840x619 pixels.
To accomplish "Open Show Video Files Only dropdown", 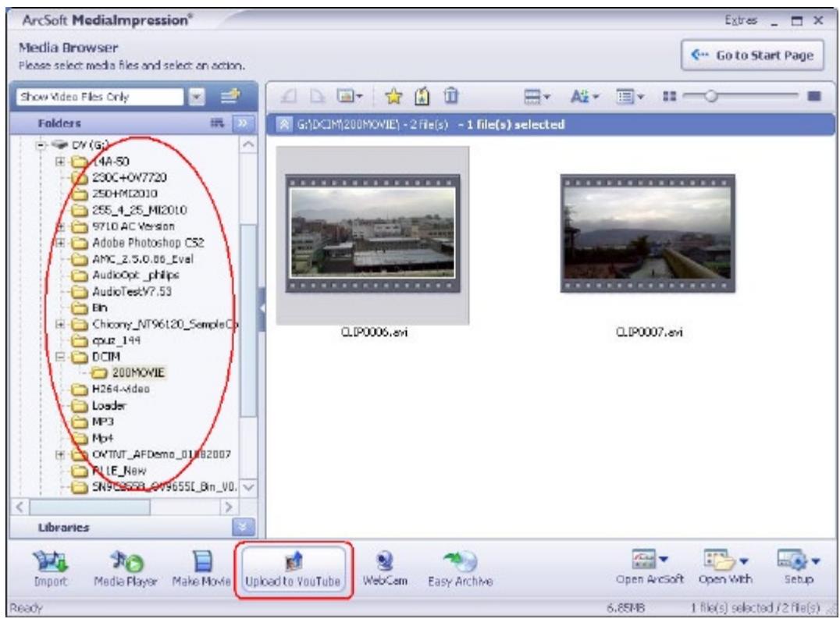I will (x=198, y=97).
